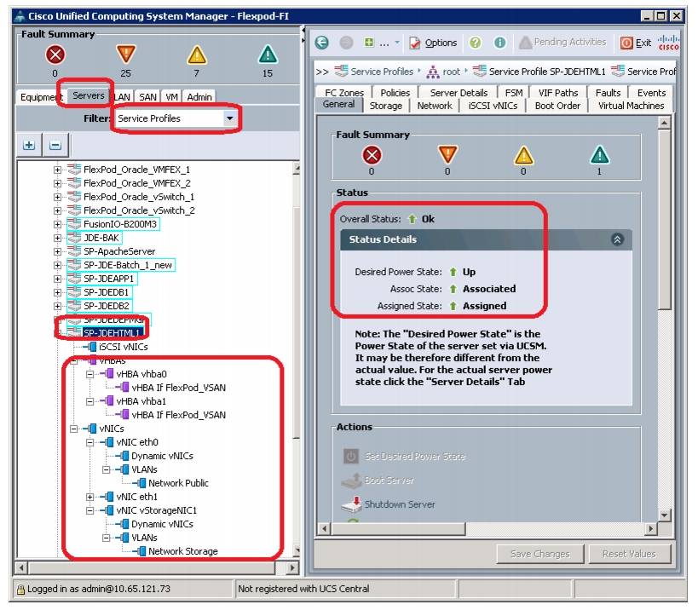The image size is (698, 616).
Task: Click the Options checkmark icon
Action: coord(415,43)
